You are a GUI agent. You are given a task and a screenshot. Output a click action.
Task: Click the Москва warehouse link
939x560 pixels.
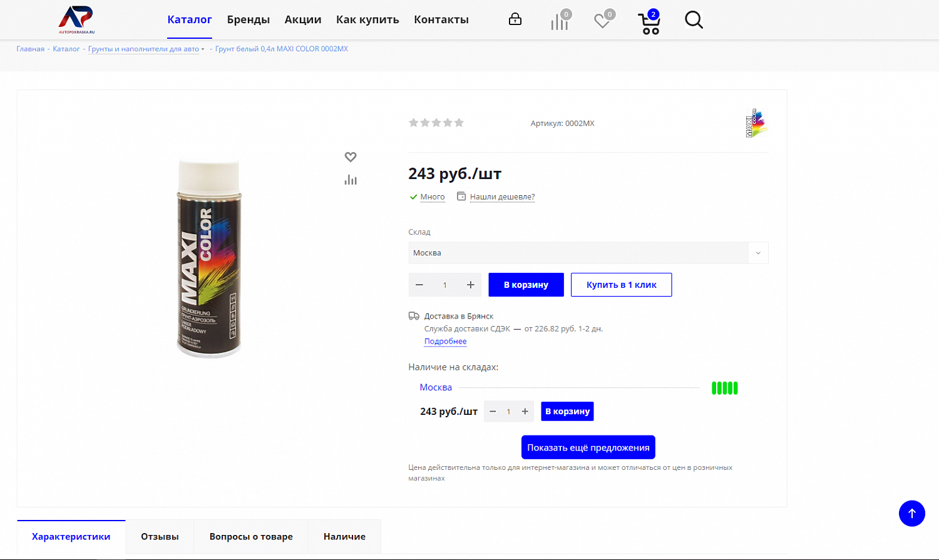point(436,387)
